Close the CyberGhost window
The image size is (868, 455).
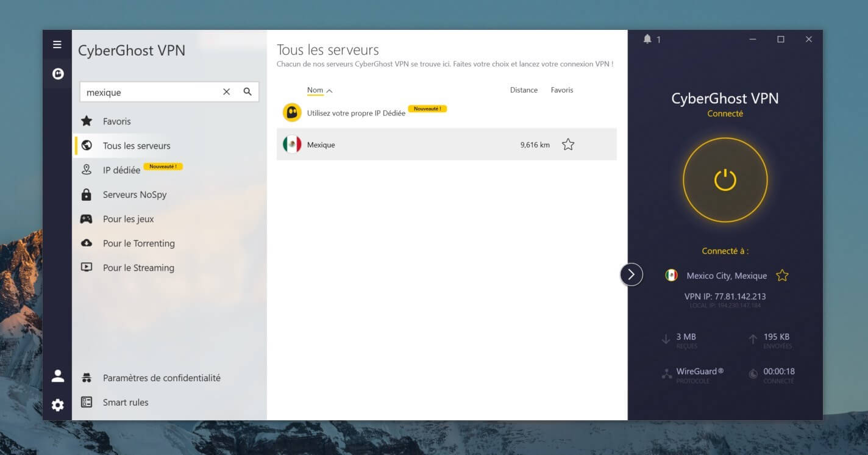coord(809,39)
